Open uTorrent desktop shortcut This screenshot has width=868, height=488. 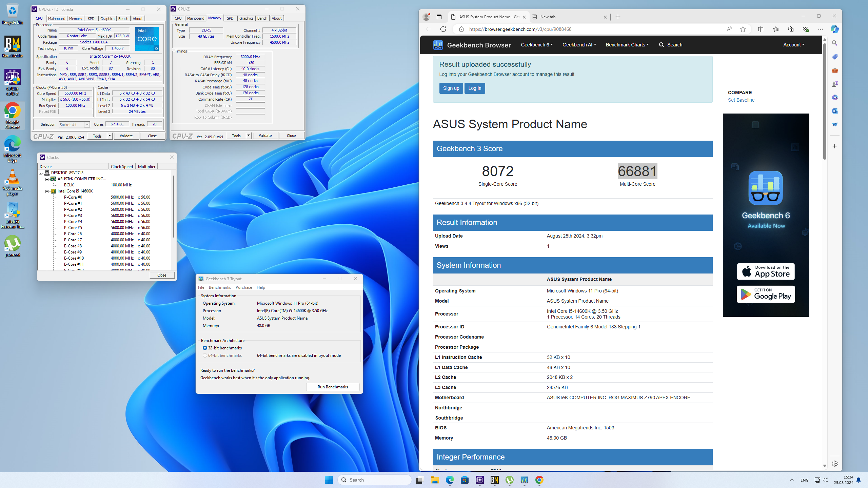click(x=13, y=246)
